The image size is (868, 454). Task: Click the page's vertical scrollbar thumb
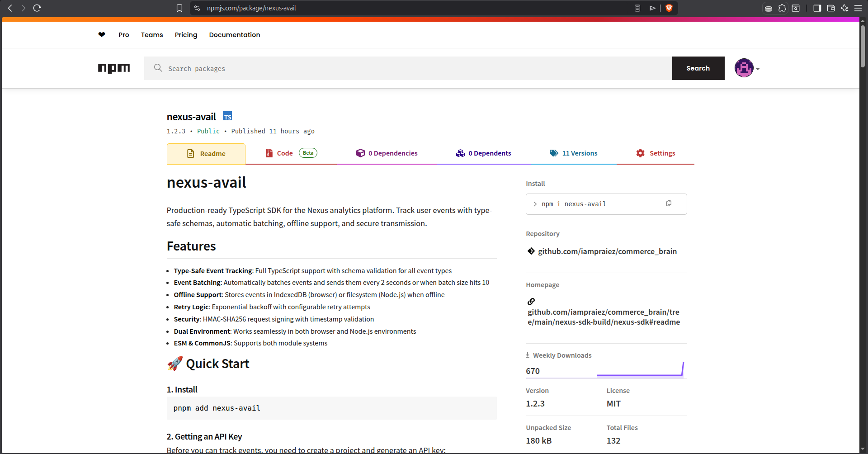[863, 46]
